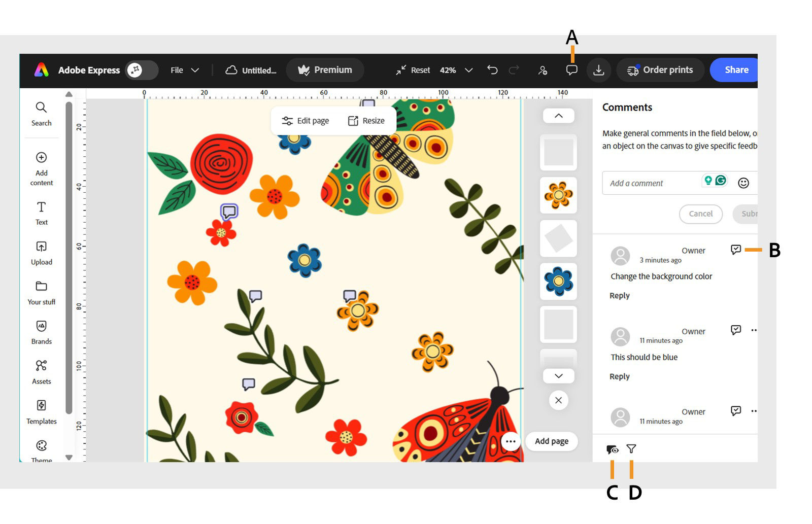Mark the 'Change the background color' comment resolved
The width and height of the screenshot is (812, 524).
pyautogui.click(x=736, y=250)
